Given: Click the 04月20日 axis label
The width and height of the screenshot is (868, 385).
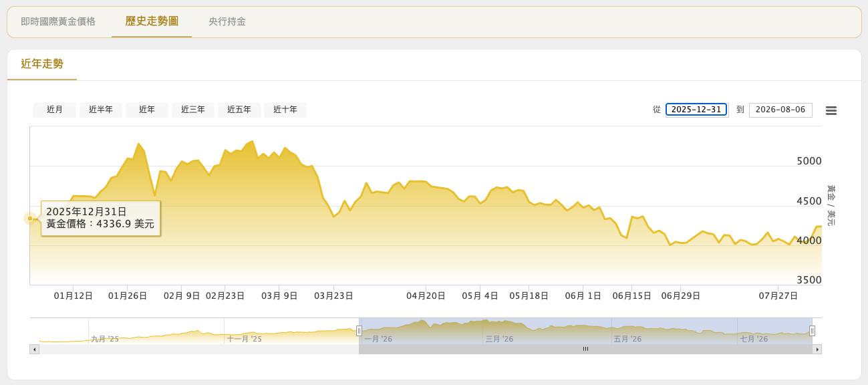Looking at the screenshot, I should click(x=426, y=295).
